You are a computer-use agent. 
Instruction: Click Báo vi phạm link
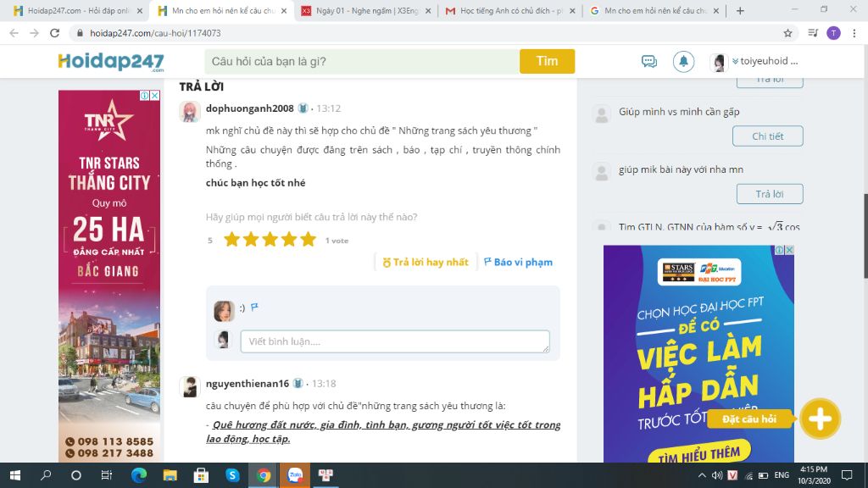click(x=518, y=263)
